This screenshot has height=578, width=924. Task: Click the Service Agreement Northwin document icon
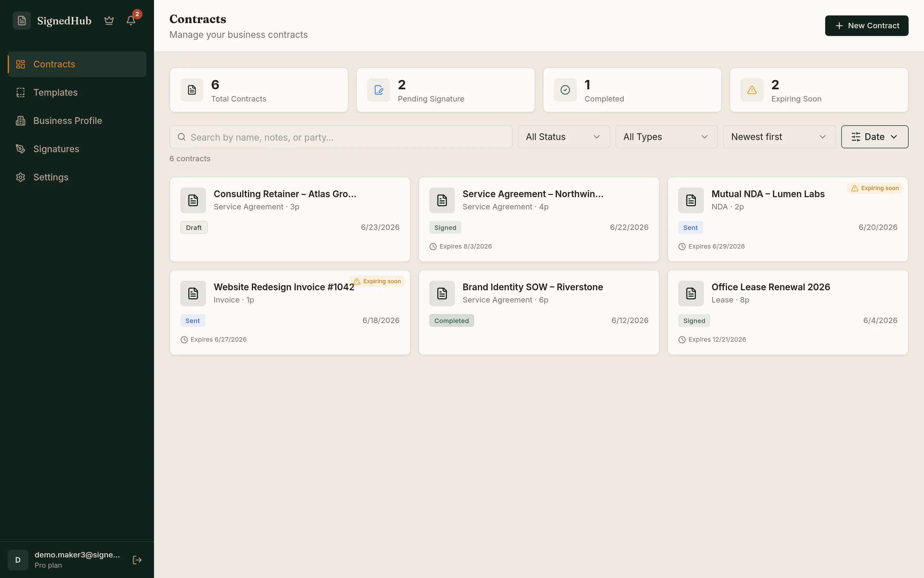442,200
